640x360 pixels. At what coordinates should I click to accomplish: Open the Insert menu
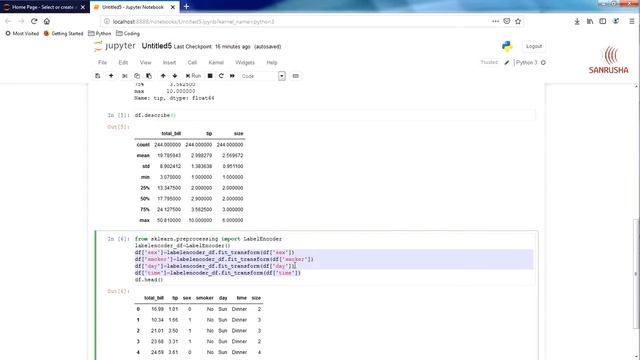(x=169, y=62)
